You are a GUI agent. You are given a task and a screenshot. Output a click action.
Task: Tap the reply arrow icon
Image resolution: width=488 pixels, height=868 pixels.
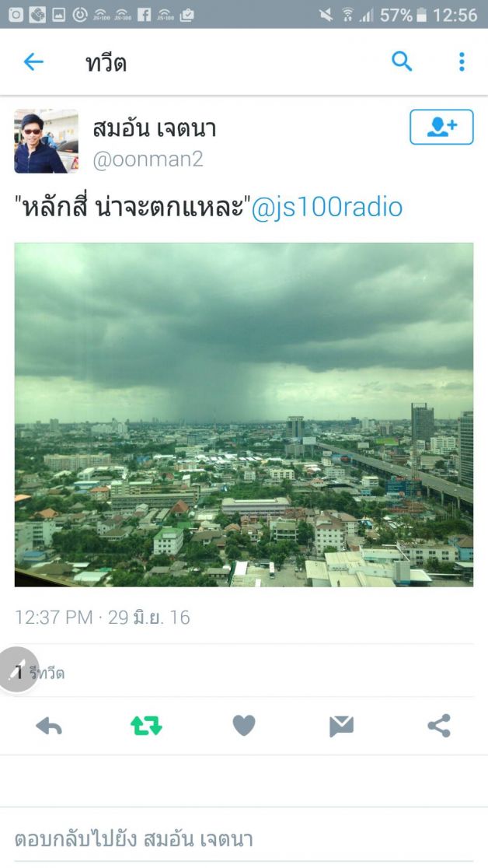point(49,726)
